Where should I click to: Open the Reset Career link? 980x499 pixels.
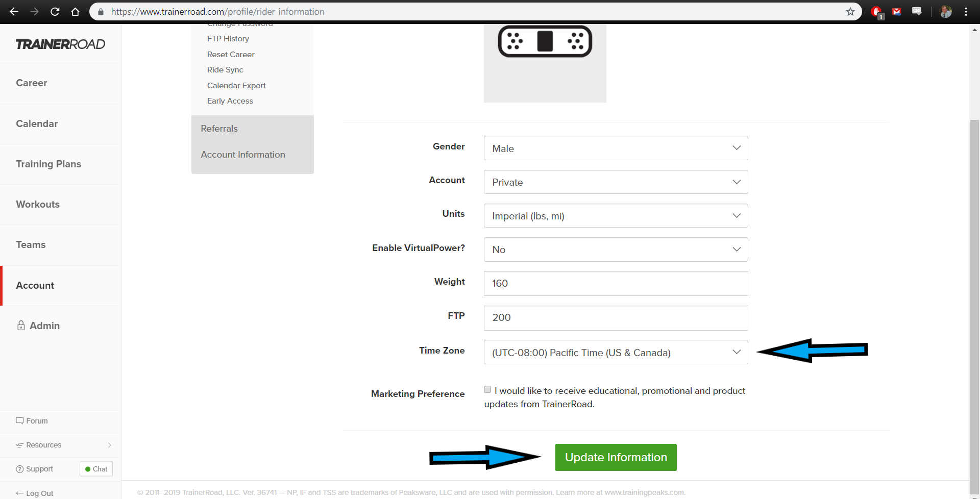(231, 55)
